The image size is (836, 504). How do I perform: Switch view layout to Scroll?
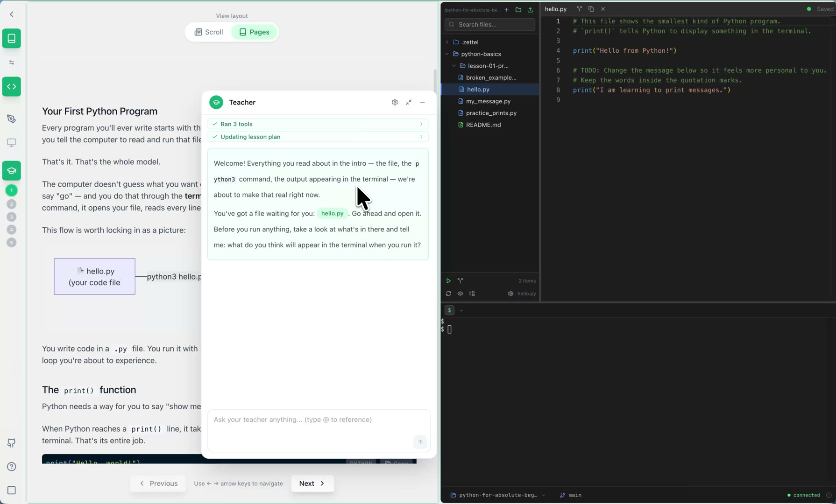[x=209, y=32]
